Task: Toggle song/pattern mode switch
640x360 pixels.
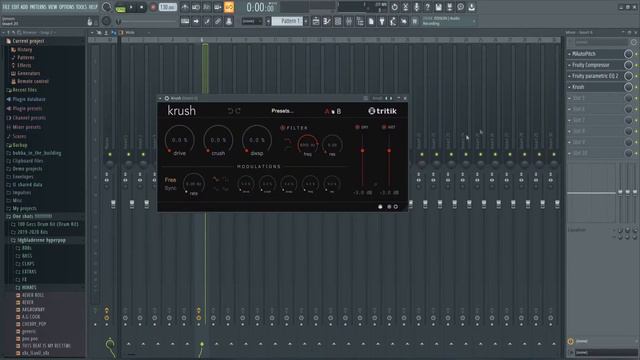Action: [120, 7]
